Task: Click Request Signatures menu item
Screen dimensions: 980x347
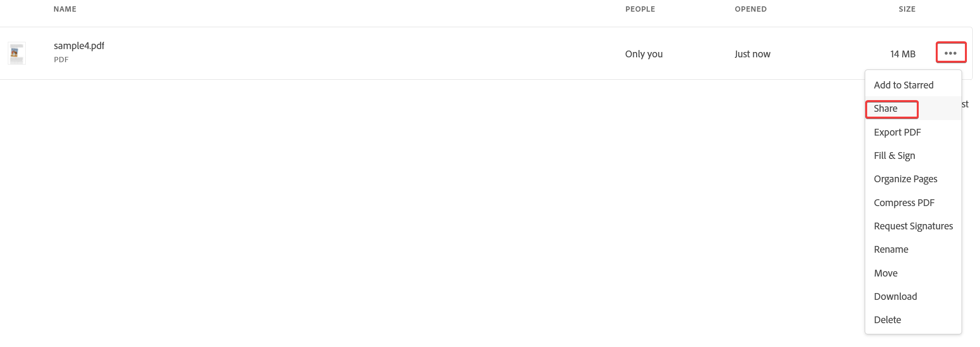Action: click(x=913, y=226)
